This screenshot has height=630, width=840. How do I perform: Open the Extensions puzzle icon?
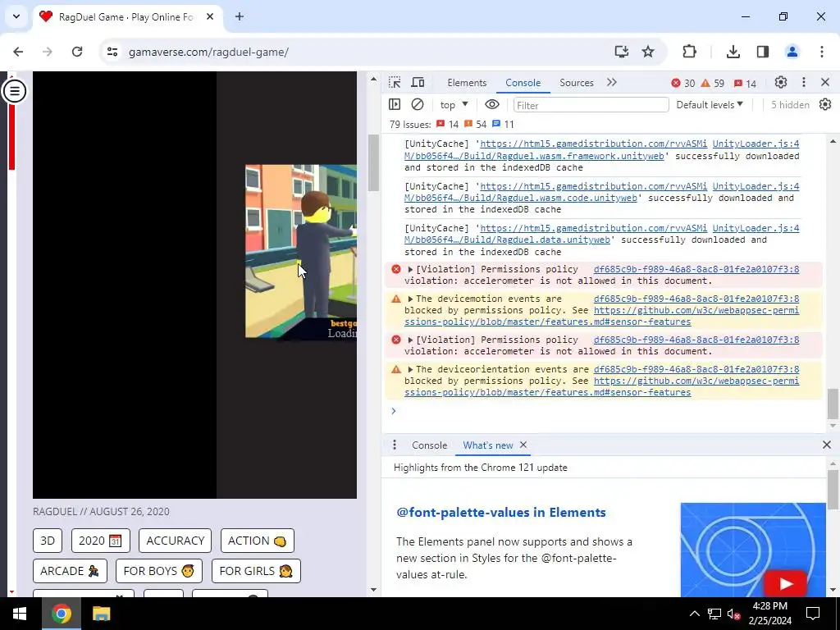click(x=689, y=52)
